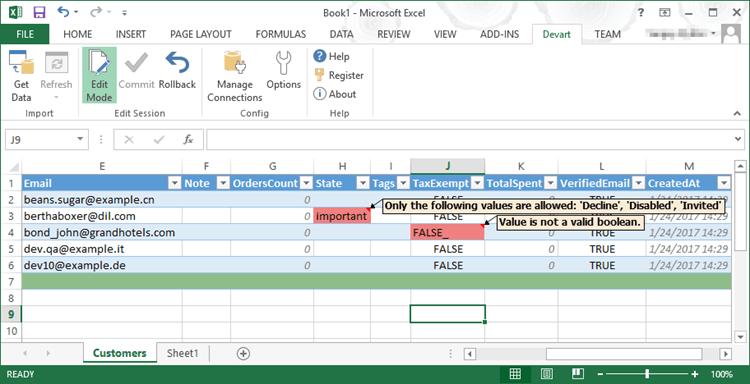
Task: Switch to the Sheet1 tab
Action: coord(183,353)
